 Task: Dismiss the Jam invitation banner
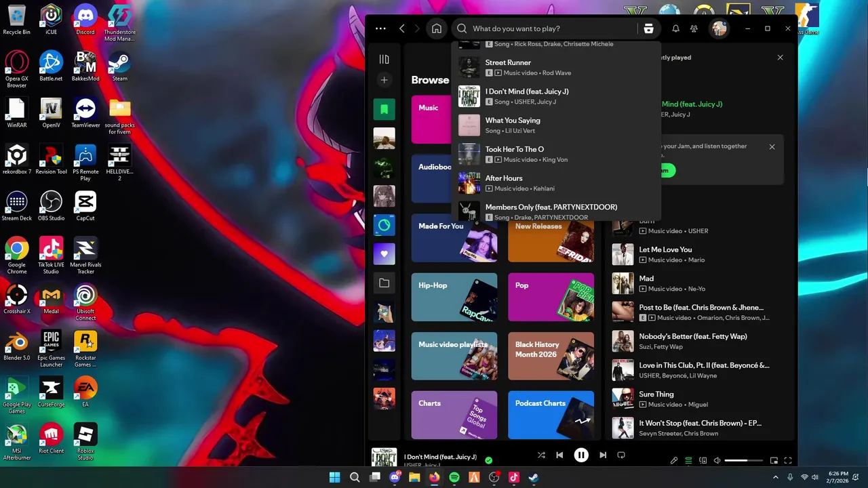772,146
